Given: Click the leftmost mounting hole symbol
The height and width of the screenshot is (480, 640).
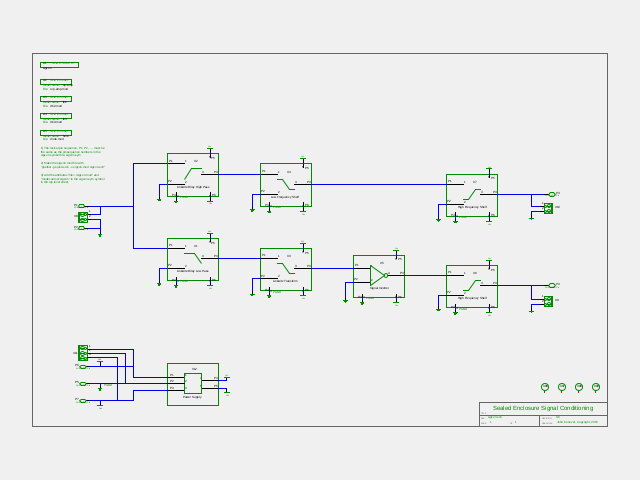Looking at the screenshot, I should (545, 387).
